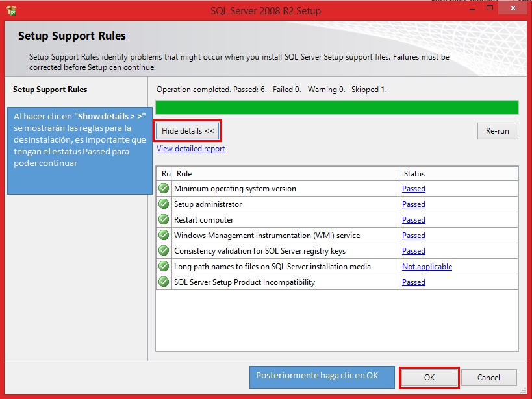Click green check icon beside Restart computer
532x399 pixels.
[x=164, y=219]
